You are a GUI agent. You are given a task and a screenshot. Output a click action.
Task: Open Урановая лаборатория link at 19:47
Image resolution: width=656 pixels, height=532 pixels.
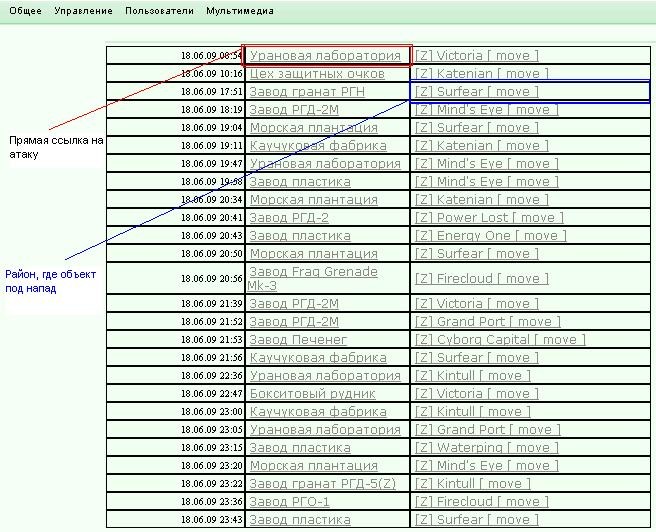(x=325, y=164)
